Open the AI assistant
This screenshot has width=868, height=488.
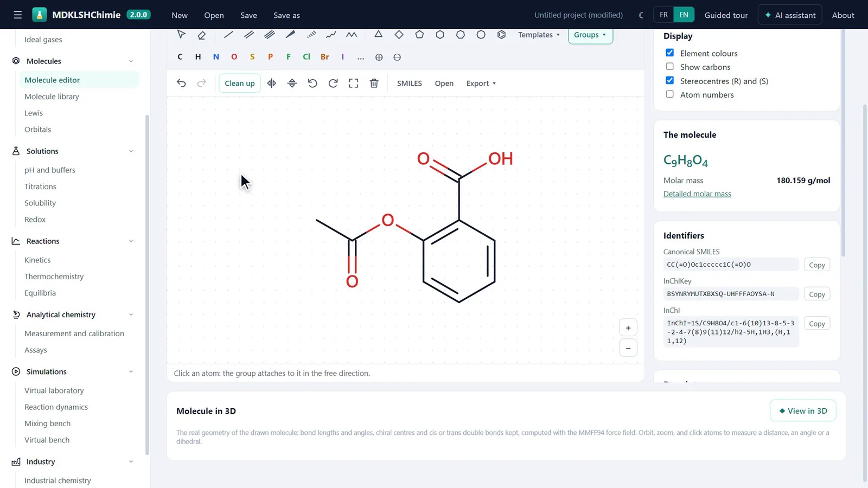pyautogui.click(x=790, y=15)
